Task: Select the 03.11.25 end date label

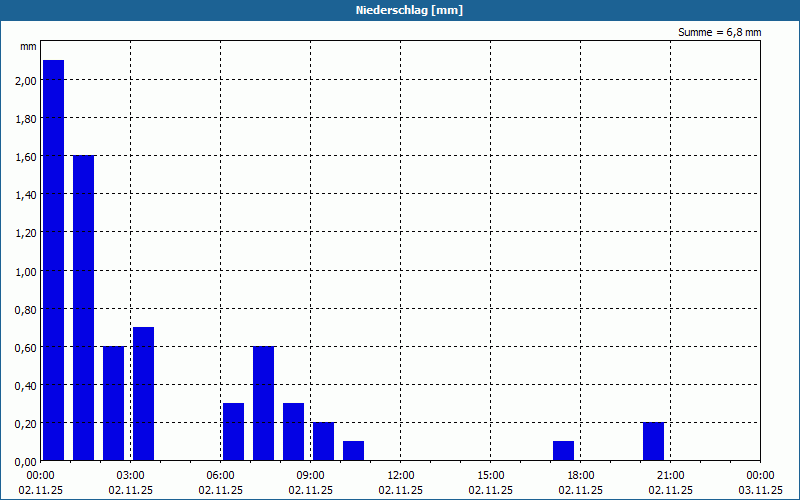Action: click(760, 490)
